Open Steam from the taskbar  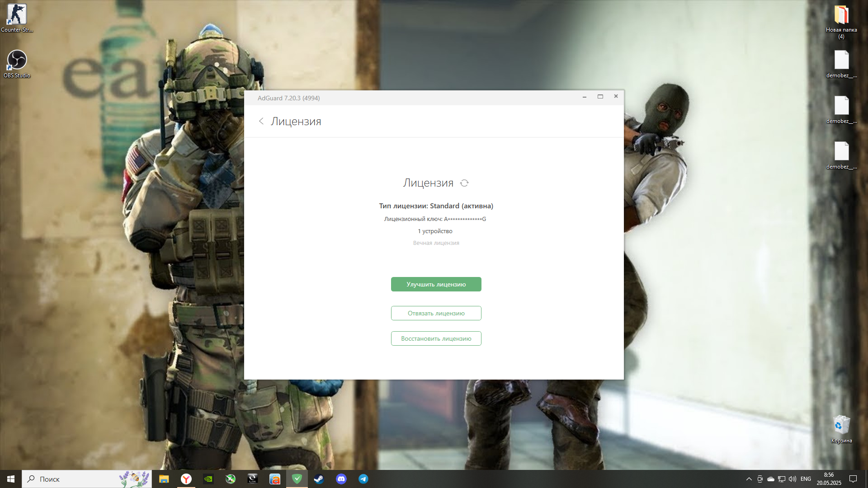click(x=319, y=479)
